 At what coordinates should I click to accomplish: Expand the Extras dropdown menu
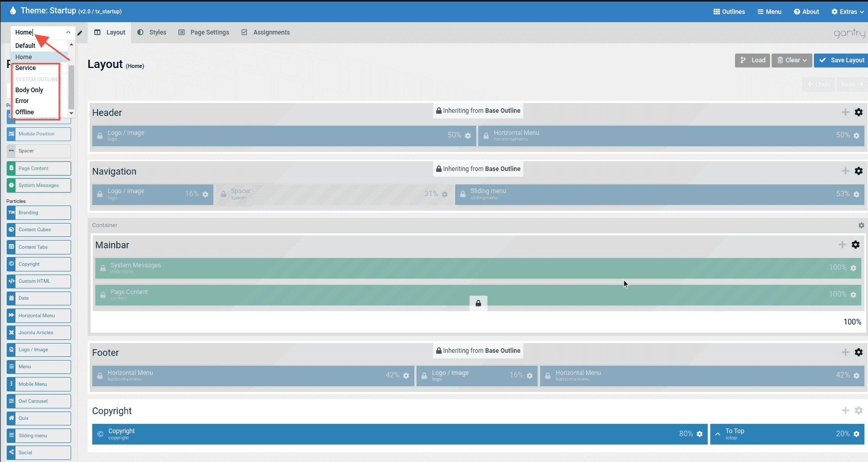[847, 11]
